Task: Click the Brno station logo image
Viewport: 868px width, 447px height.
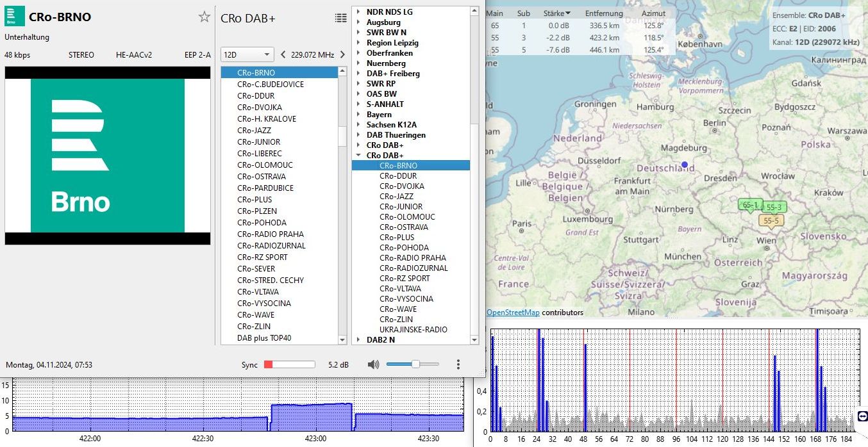Action: click(x=108, y=156)
